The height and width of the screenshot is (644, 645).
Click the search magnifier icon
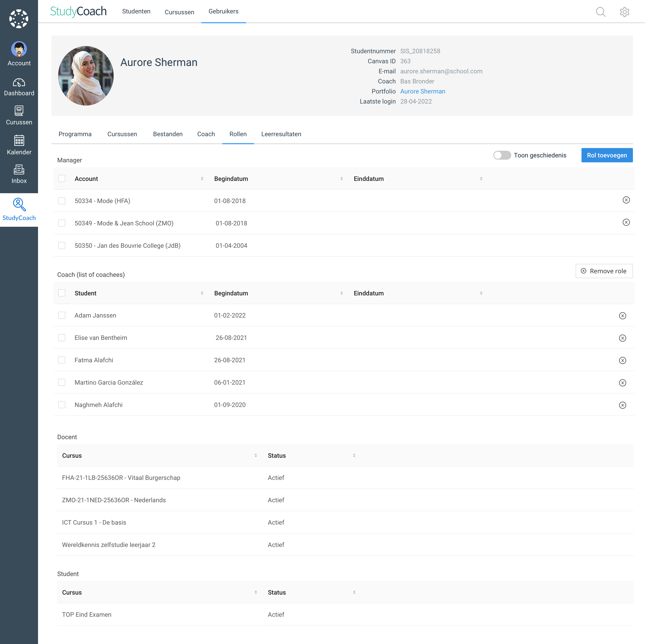600,12
